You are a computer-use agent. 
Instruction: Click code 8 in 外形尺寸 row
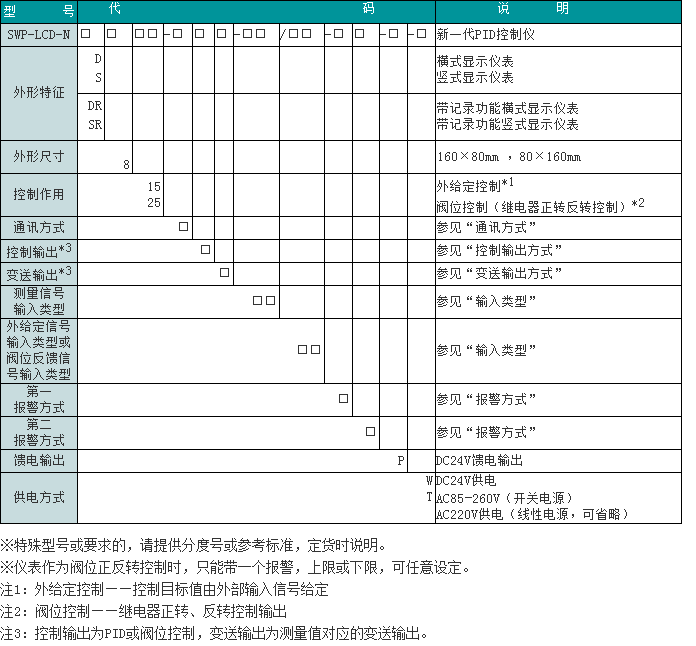(126, 165)
